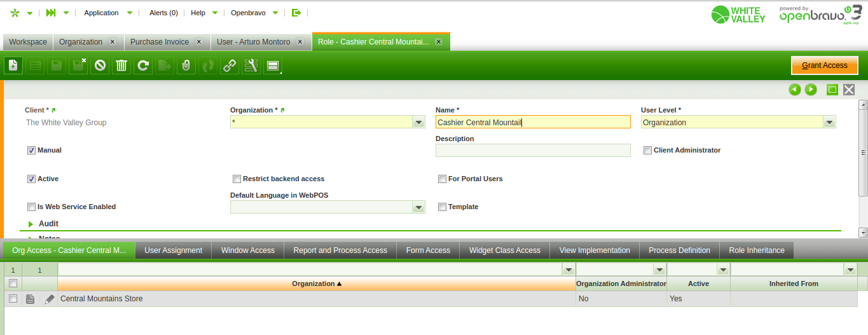Toggle the Active checkbox
Image resolution: width=868 pixels, height=335 pixels.
pyautogui.click(x=31, y=179)
